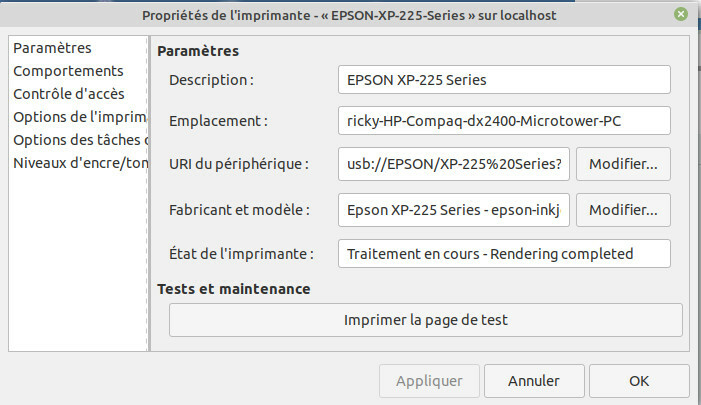Close the printer properties dialog window

click(680, 15)
